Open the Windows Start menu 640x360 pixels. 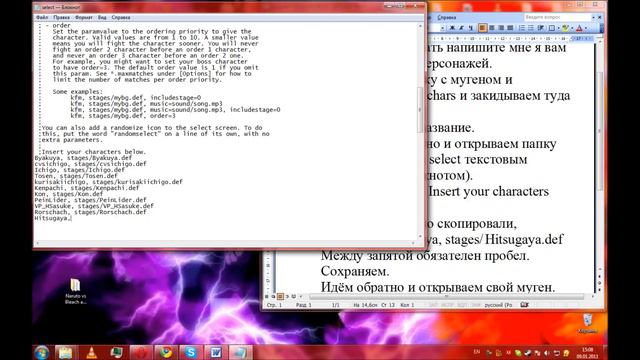point(42,353)
